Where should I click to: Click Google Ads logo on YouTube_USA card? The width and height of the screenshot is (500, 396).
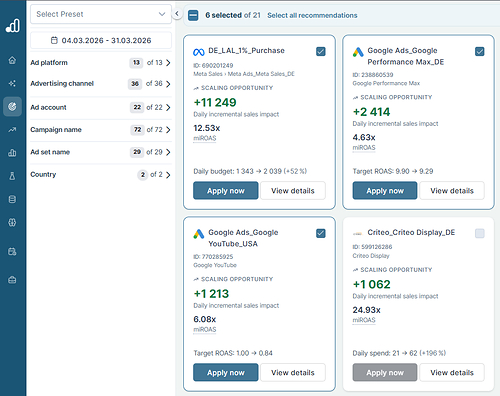[199, 234]
